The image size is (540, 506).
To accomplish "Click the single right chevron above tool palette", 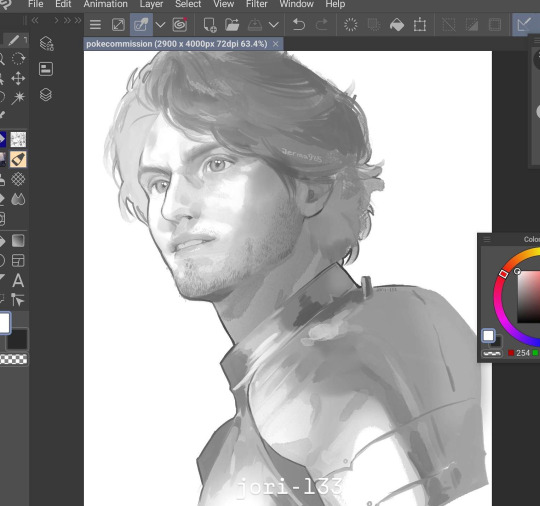I will click(x=56, y=20).
